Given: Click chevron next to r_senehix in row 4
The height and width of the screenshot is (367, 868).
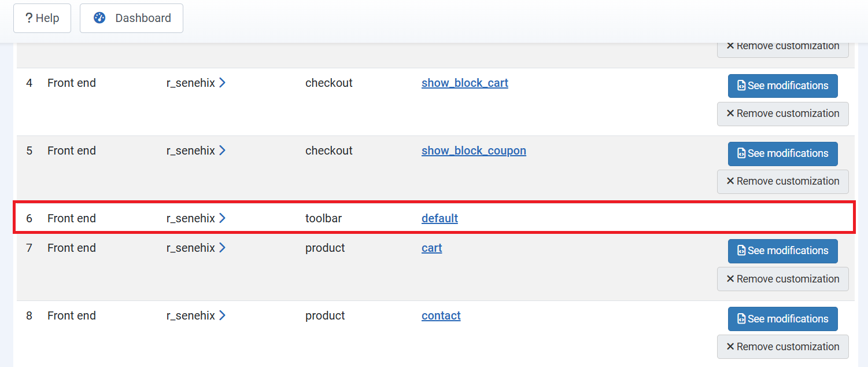Looking at the screenshot, I should coord(223,83).
